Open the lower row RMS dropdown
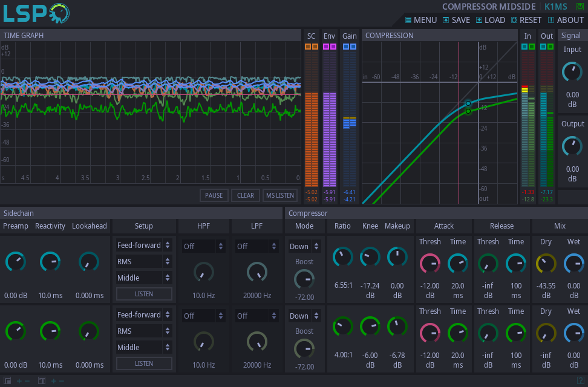Screen dimensions: 588x387 pyautogui.click(x=144, y=331)
